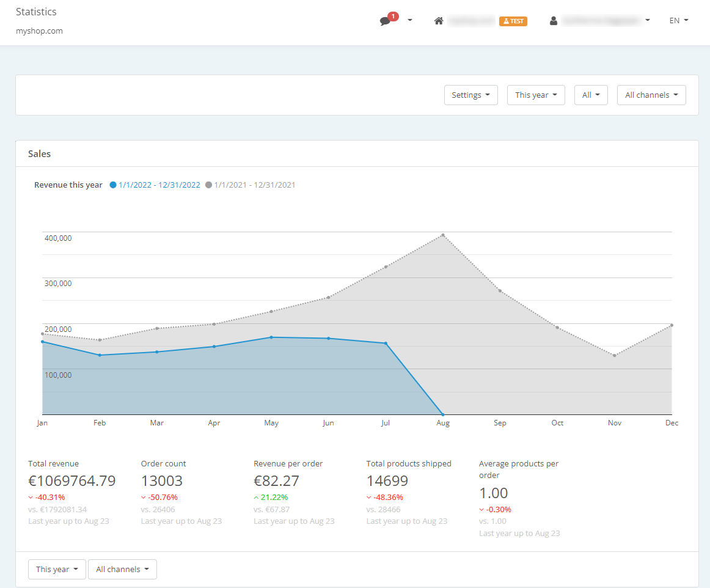The width and height of the screenshot is (710, 588).
Task: Click the 2022 May data point
Action: pyautogui.click(x=271, y=337)
